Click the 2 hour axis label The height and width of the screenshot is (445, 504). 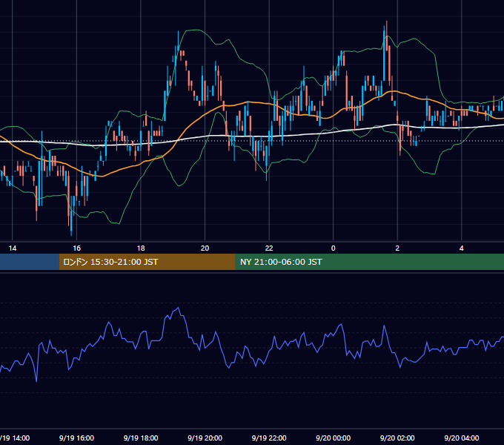[397, 248]
